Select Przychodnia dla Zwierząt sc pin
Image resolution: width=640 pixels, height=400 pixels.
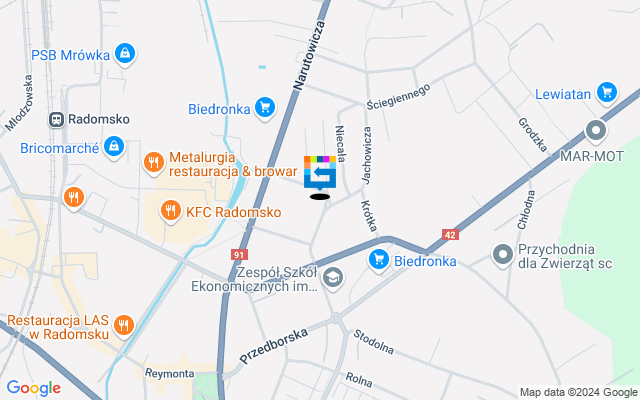(503, 255)
